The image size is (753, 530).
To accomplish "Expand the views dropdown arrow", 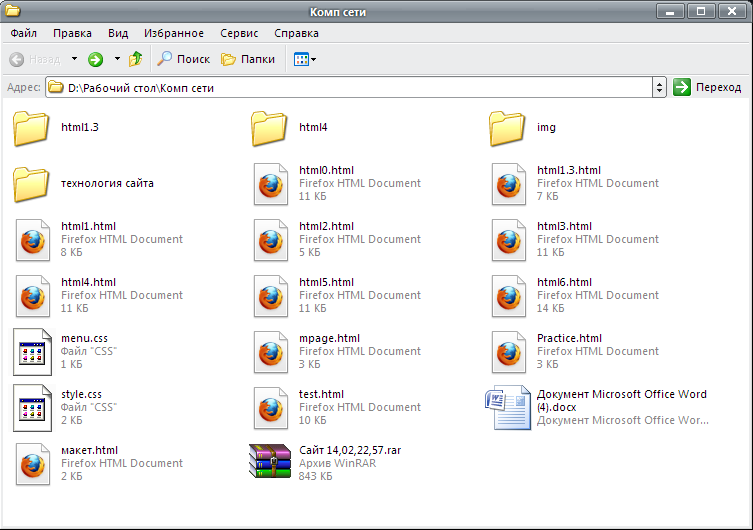I will click(x=314, y=60).
